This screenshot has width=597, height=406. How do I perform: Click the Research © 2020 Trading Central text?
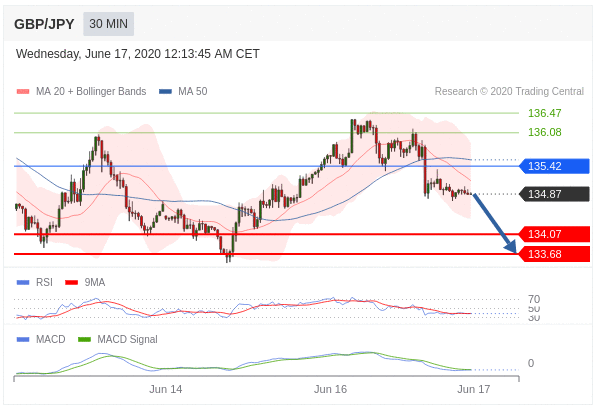[509, 91]
